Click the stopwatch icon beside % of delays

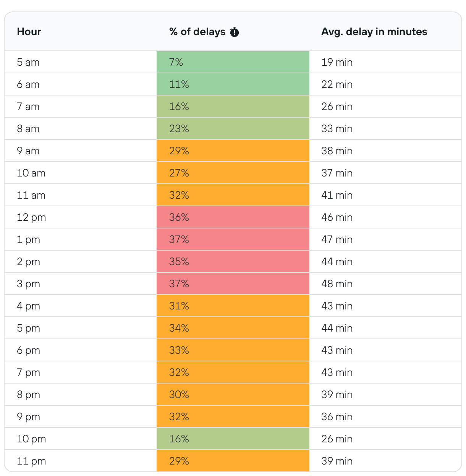235,32
